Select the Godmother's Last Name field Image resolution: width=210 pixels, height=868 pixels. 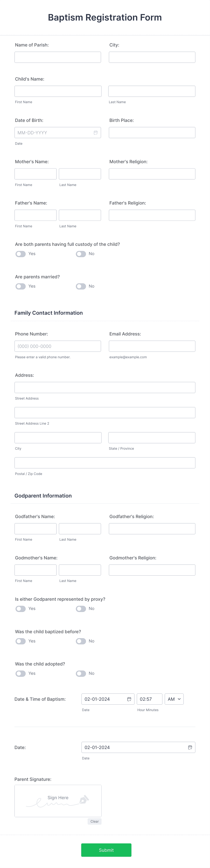tap(79, 570)
